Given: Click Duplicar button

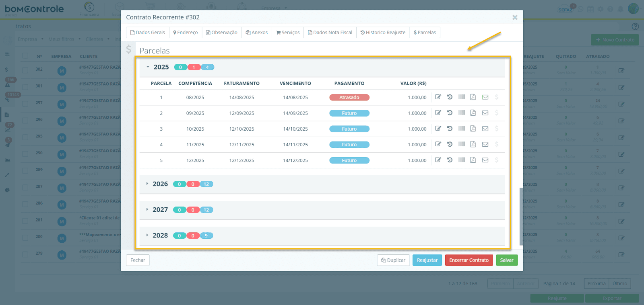Looking at the screenshot, I should click(393, 260).
